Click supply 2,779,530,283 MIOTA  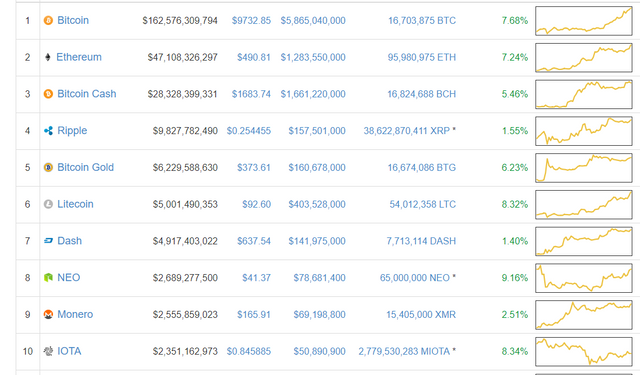(x=404, y=351)
